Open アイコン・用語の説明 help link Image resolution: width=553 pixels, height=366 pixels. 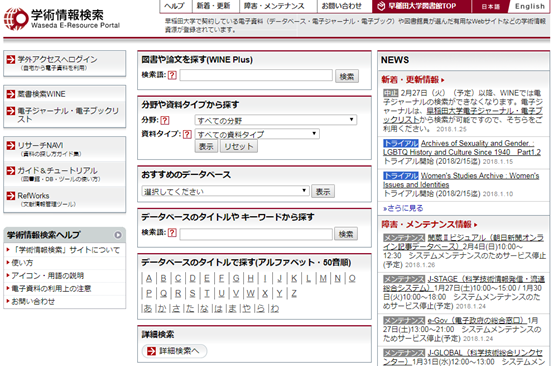point(48,276)
